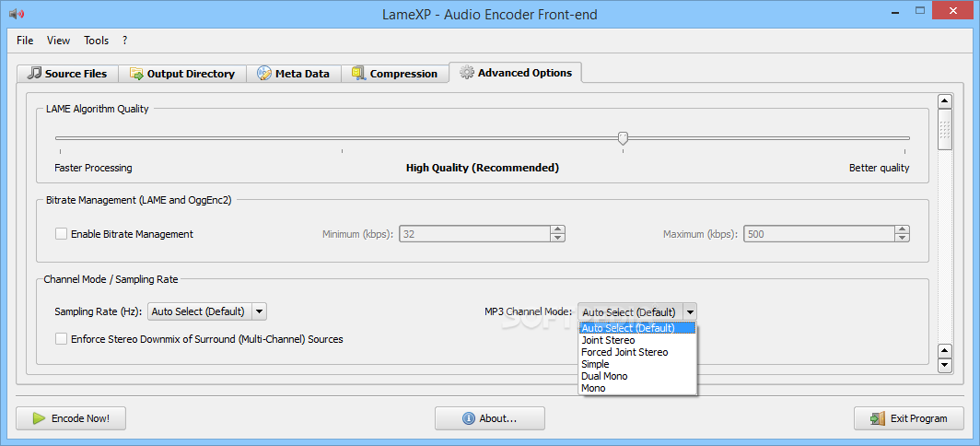Click the LameXP speaker icon in title bar

17,14
